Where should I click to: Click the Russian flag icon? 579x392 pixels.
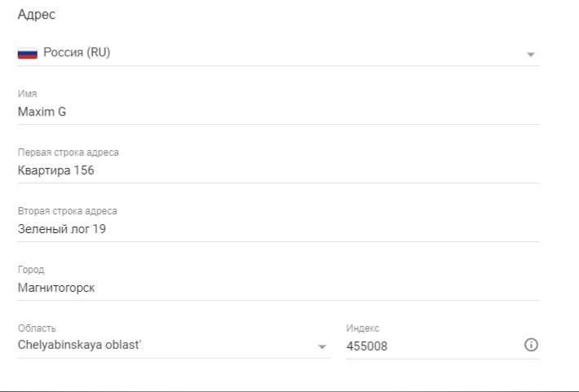(28, 53)
